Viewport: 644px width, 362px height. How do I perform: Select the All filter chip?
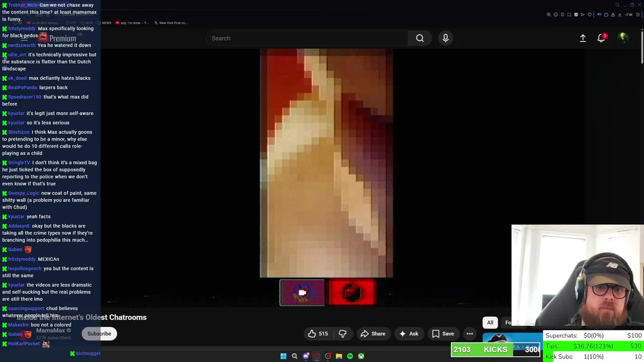coord(490,322)
